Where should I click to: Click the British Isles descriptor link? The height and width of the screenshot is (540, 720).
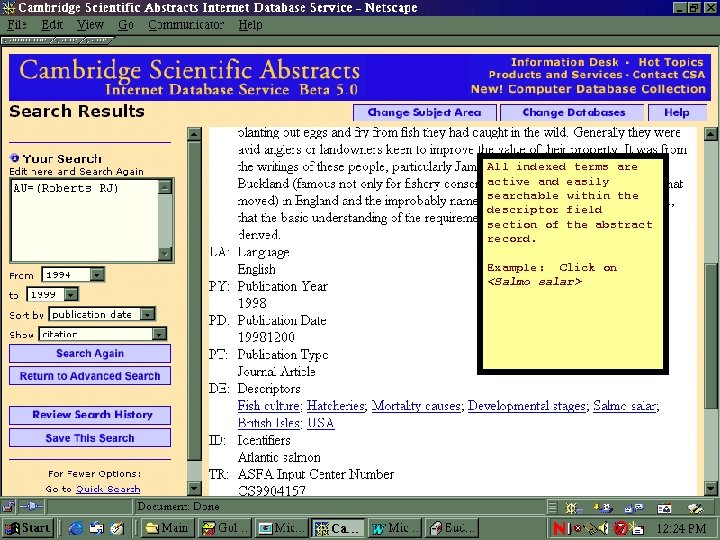coord(269,423)
